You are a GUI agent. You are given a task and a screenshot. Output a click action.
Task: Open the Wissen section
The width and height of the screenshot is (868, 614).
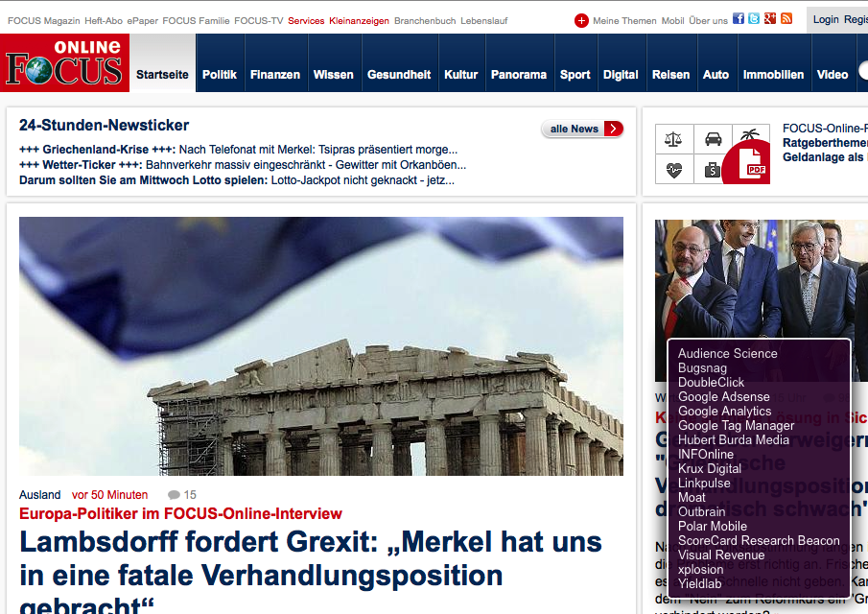click(333, 75)
